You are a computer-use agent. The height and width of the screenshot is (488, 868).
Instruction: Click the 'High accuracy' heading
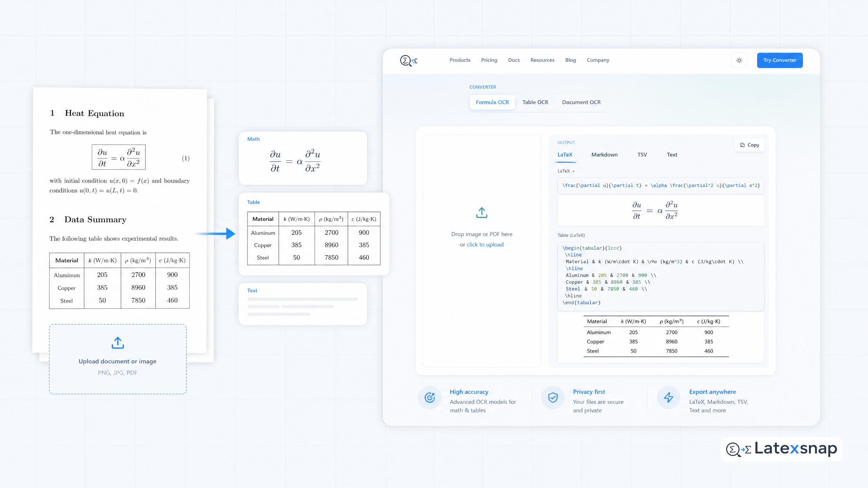pos(469,392)
